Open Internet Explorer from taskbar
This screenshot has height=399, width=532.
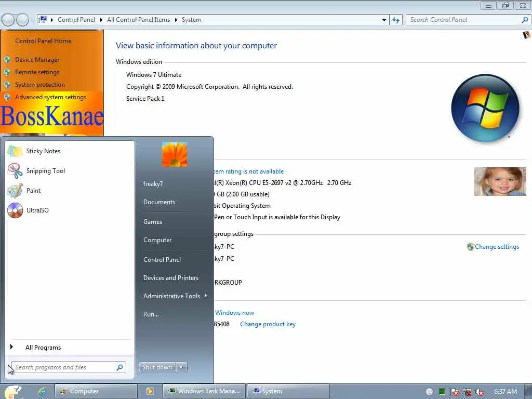tap(42, 391)
